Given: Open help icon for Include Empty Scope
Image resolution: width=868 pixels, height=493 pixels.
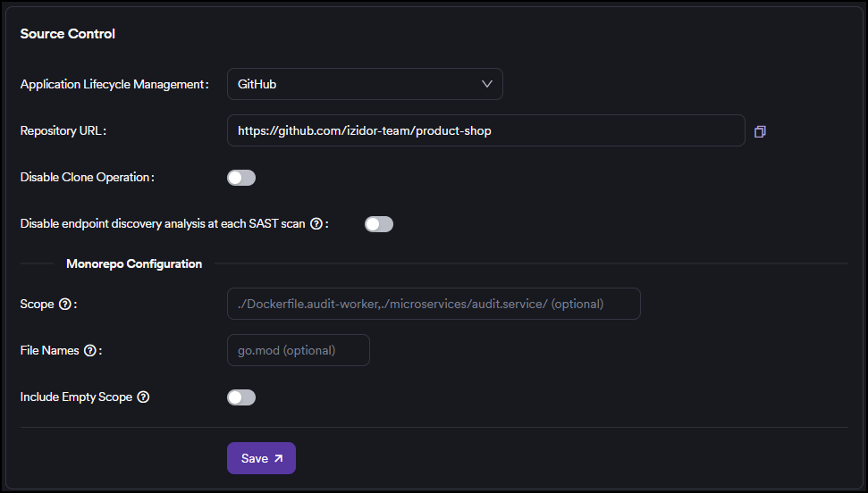Looking at the screenshot, I should (143, 397).
